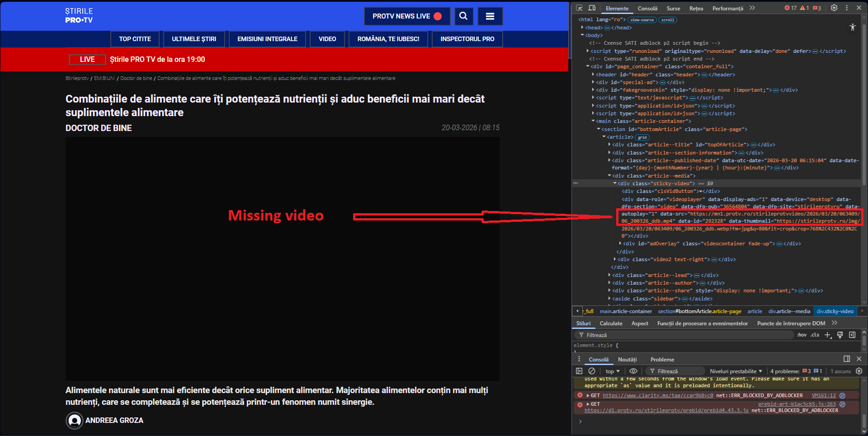Open the hamburger menu on site header
This screenshot has height=436, width=868.
coord(490,16)
